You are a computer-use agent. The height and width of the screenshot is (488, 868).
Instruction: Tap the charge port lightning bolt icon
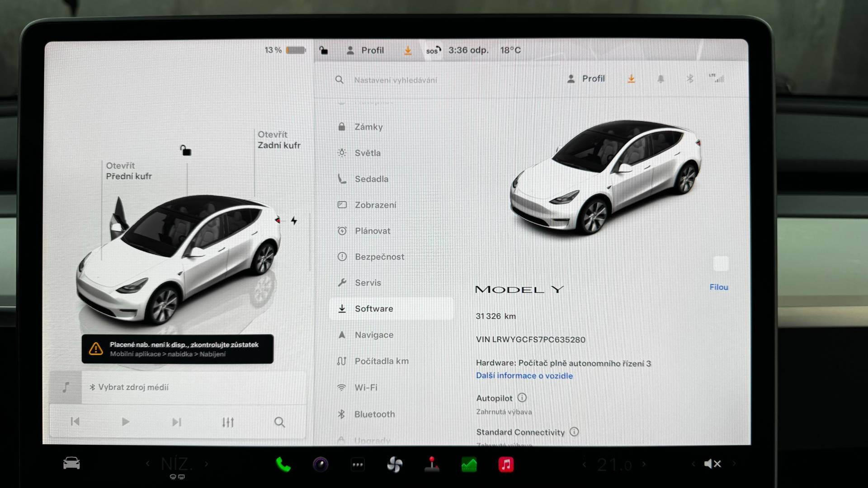point(294,221)
